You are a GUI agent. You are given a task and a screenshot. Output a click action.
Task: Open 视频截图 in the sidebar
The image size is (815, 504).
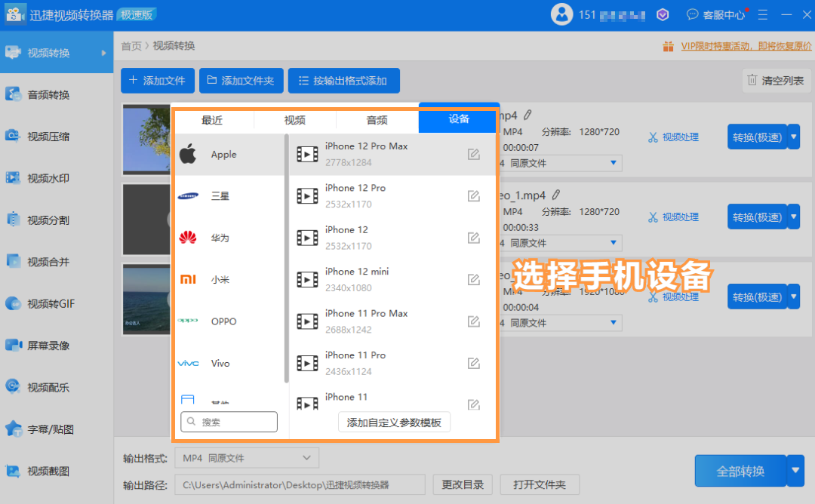[56, 471]
